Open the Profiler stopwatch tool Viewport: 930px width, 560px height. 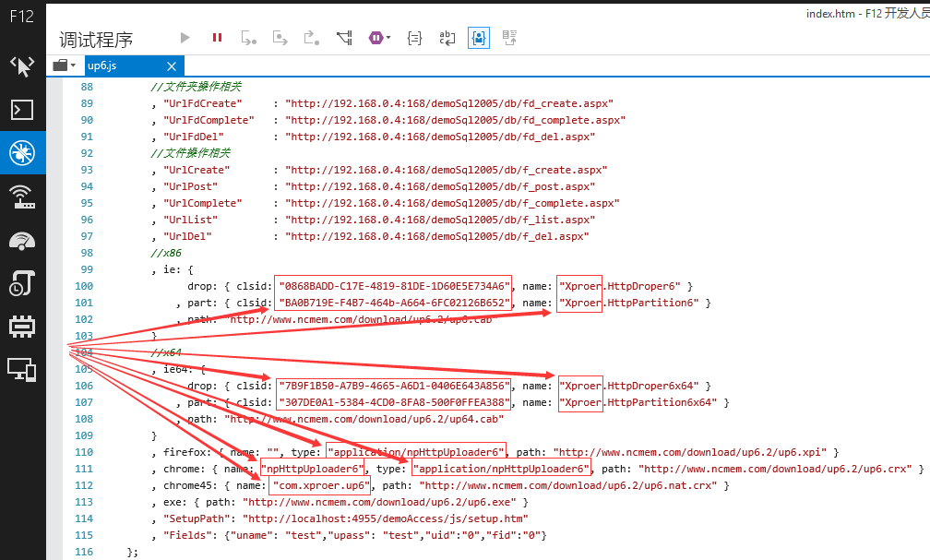pyautogui.click(x=22, y=283)
